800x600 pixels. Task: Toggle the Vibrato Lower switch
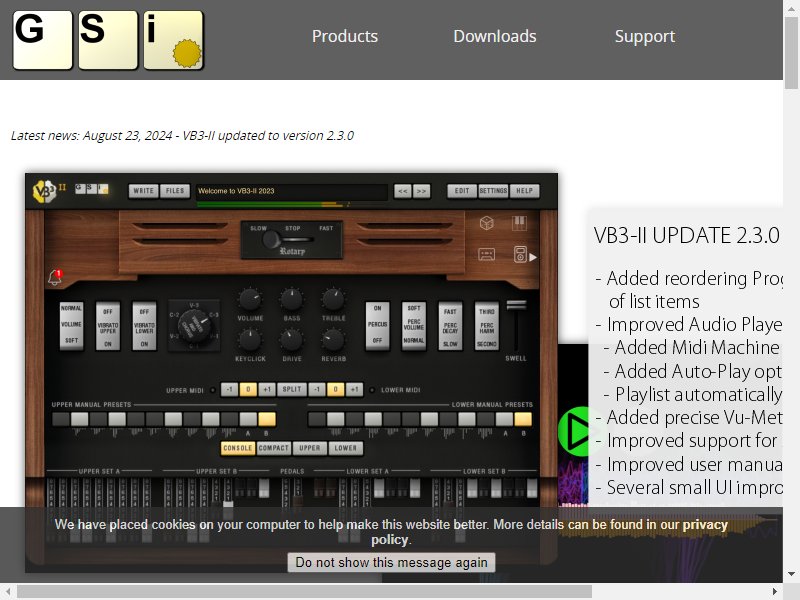click(144, 326)
